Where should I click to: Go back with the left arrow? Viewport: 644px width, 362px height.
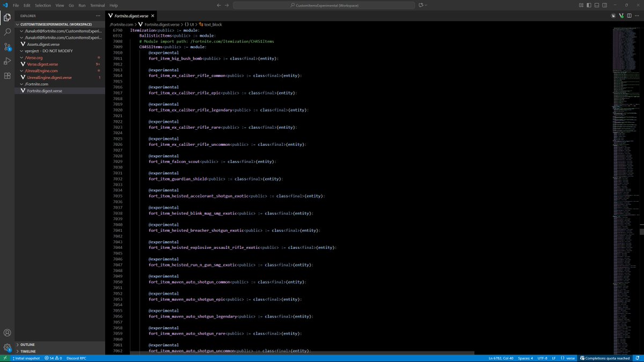click(x=219, y=5)
